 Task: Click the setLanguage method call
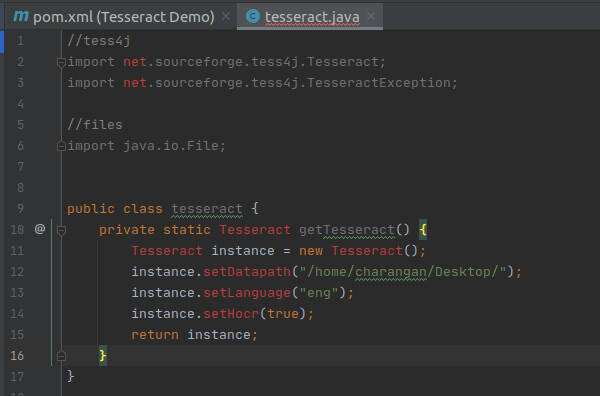click(247, 293)
